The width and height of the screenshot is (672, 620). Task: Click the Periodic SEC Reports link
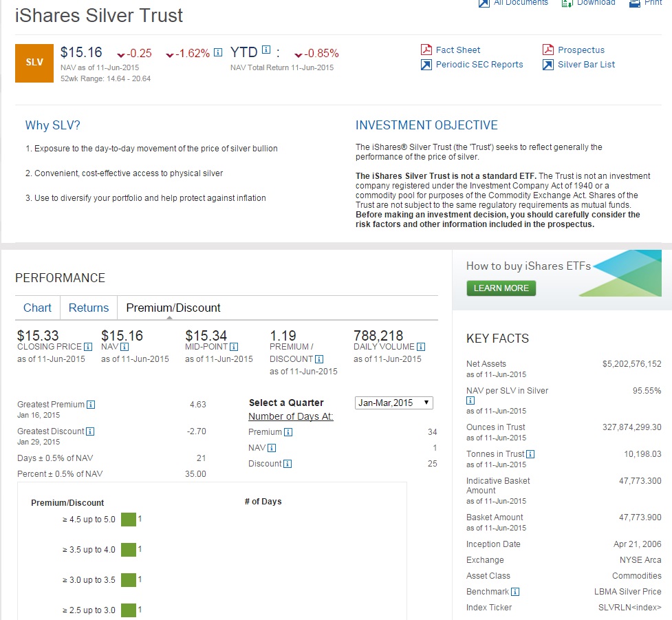coord(479,65)
